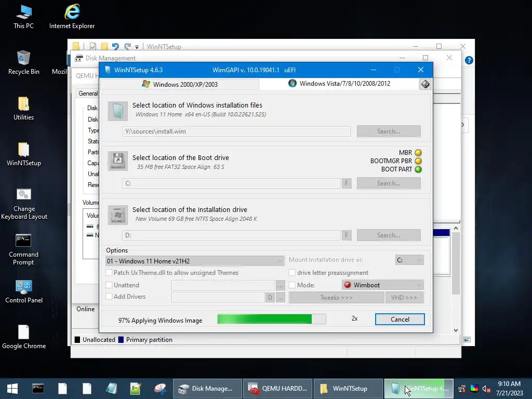532x399 pixels.
Task: Open the Recycle Bin desktop icon
Action: (23, 62)
